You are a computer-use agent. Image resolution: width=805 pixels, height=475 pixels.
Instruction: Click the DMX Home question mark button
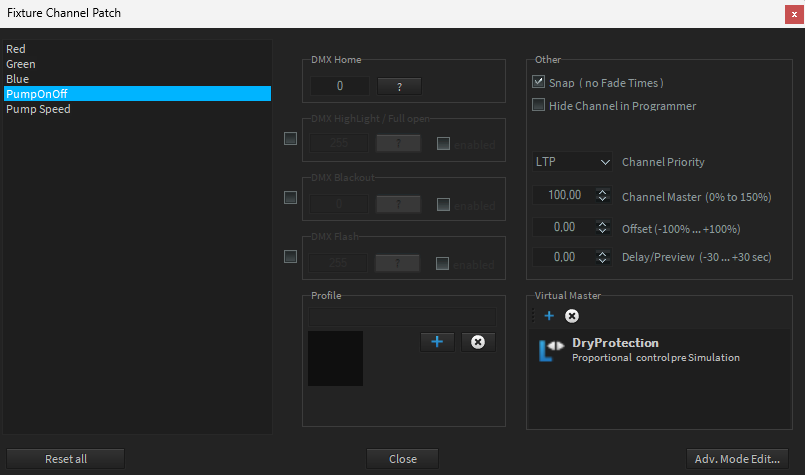(399, 86)
